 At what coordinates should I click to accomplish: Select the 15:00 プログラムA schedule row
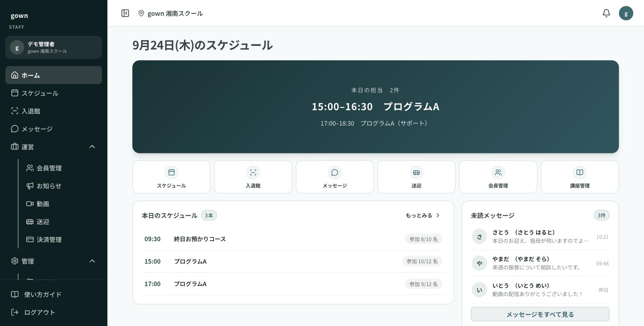coord(293,262)
